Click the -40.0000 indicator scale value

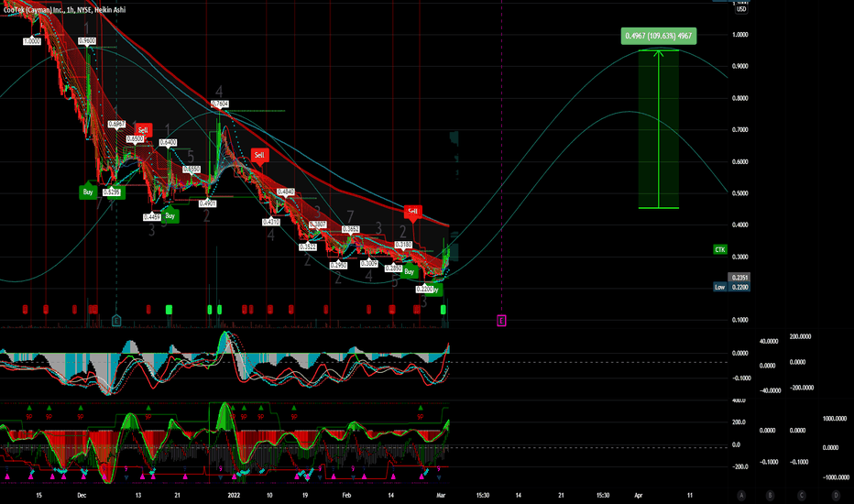(x=770, y=390)
